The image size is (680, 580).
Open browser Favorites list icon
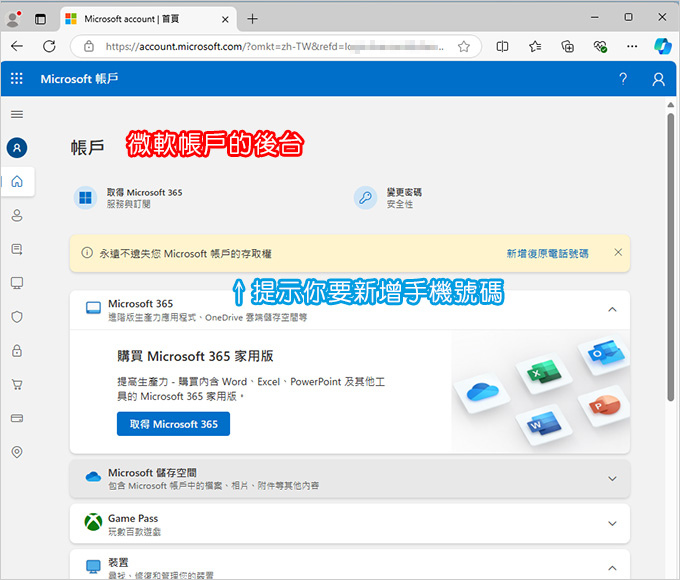[x=535, y=46]
